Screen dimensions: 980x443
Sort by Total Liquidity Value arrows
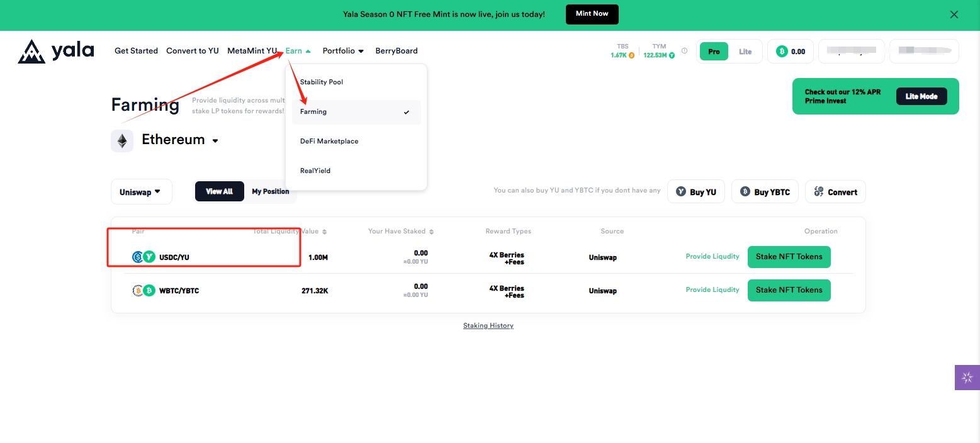324,232
